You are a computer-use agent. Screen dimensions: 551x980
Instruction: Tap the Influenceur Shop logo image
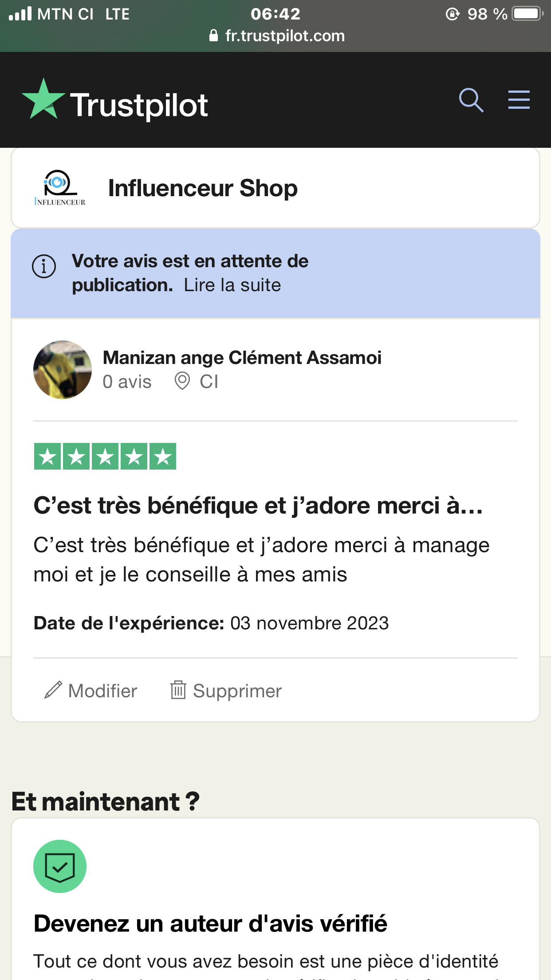pyautogui.click(x=59, y=188)
